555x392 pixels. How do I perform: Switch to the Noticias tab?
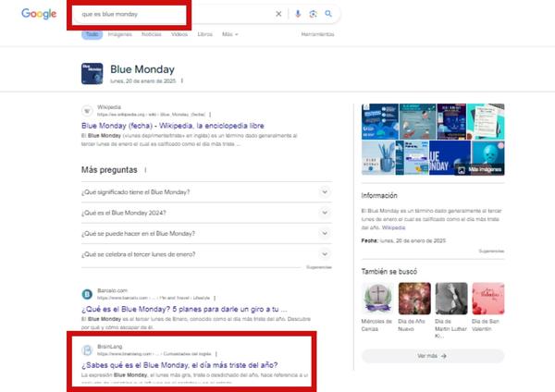tap(151, 34)
